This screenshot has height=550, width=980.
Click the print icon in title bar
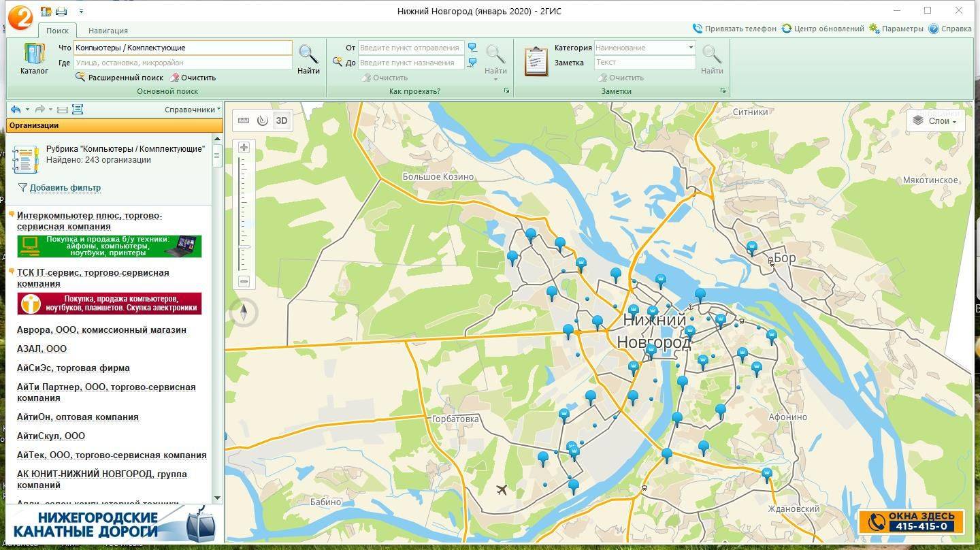[x=61, y=11]
